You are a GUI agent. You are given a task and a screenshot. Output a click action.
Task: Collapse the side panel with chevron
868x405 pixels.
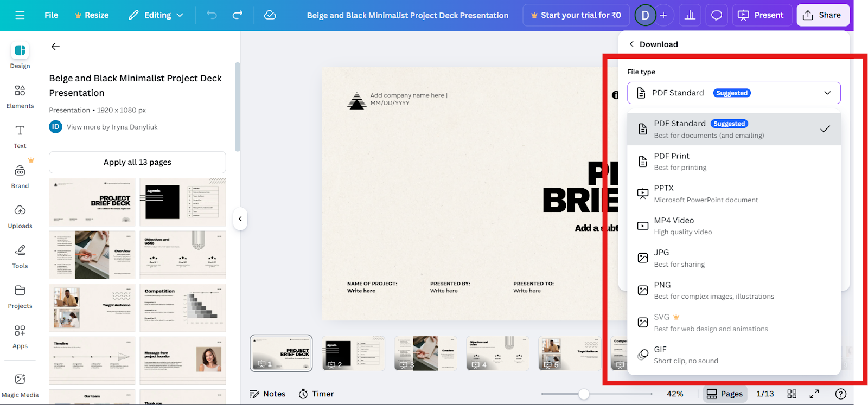[x=240, y=219]
